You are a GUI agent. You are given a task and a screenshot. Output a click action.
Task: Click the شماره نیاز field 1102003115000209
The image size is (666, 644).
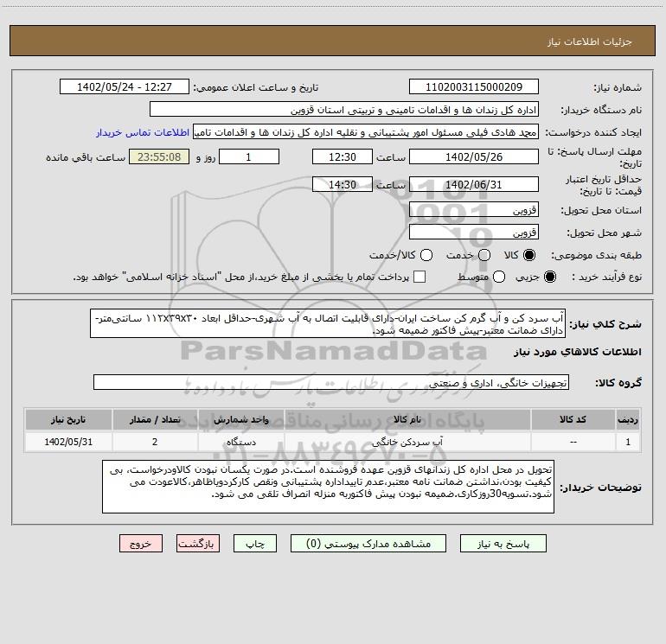point(474,86)
